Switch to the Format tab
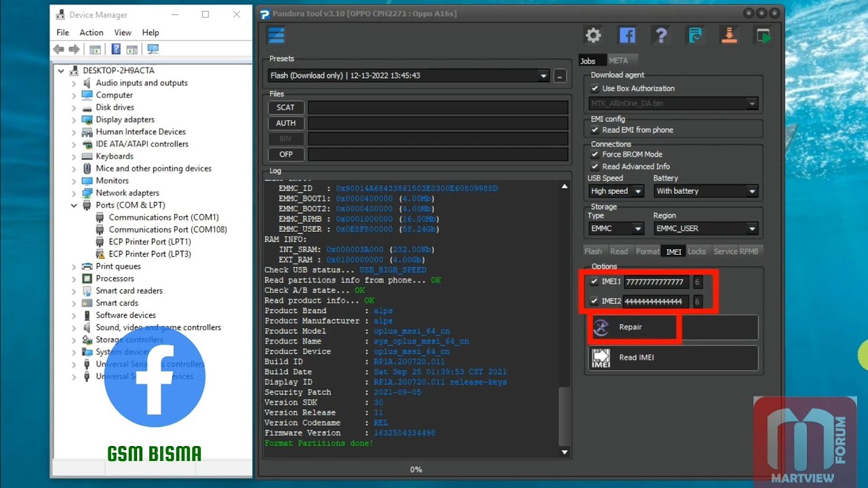This screenshot has width=868, height=488. (x=648, y=251)
